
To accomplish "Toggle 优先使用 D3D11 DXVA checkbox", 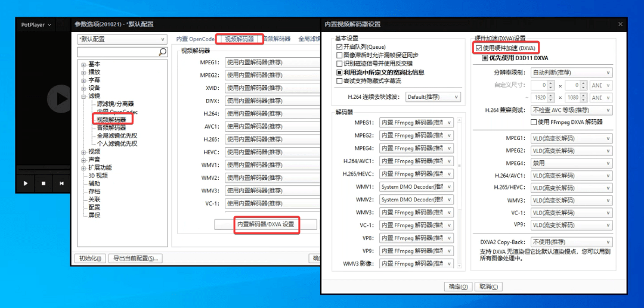I will coord(485,58).
